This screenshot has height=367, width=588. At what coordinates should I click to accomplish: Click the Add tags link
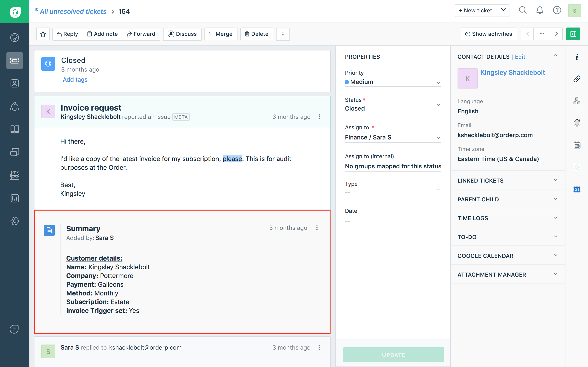tap(75, 80)
